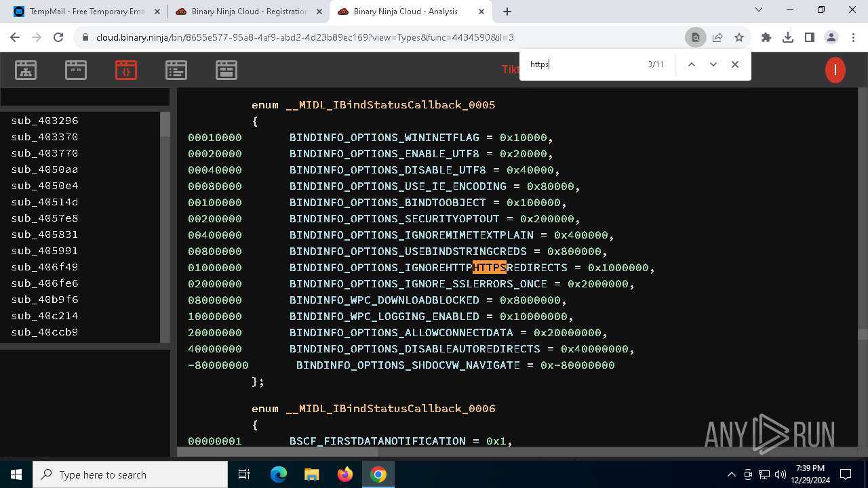This screenshot has height=488, width=868.
Task: Click the address bar URL
Action: (x=305, y=38)
